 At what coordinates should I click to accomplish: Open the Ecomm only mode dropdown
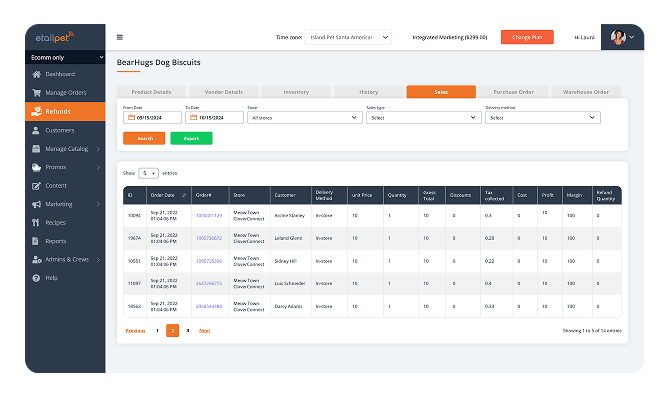(65, 57)
